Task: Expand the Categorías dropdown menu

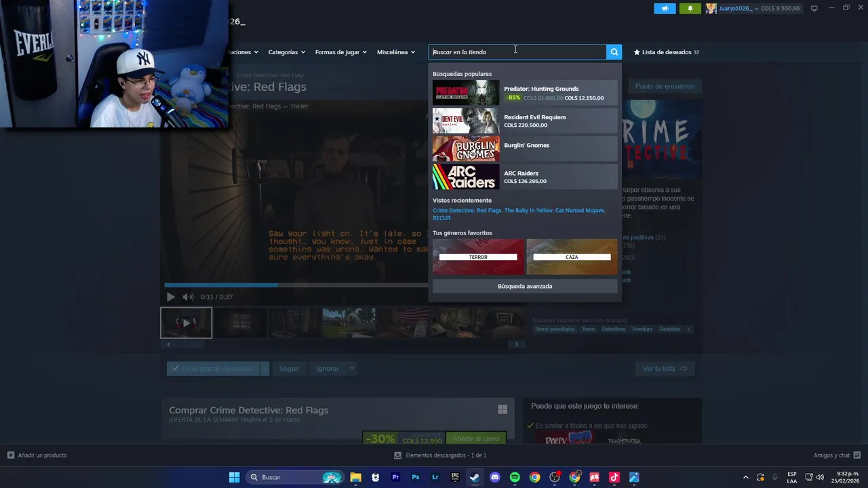Action: [x=286, y=52]
